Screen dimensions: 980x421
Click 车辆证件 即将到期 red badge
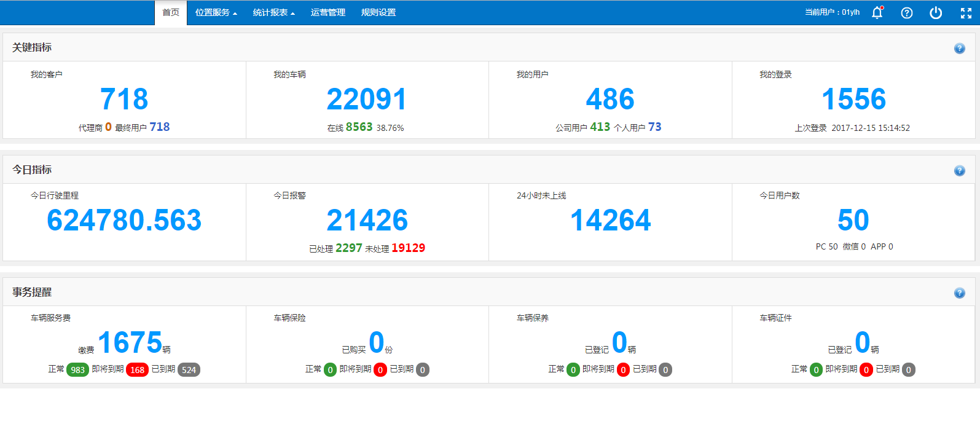pyautogui.click(x=866, y=370)
